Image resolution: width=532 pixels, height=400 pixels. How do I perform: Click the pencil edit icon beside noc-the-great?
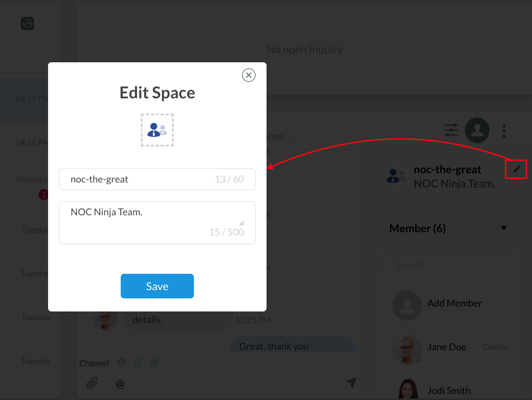pos(516,169)
